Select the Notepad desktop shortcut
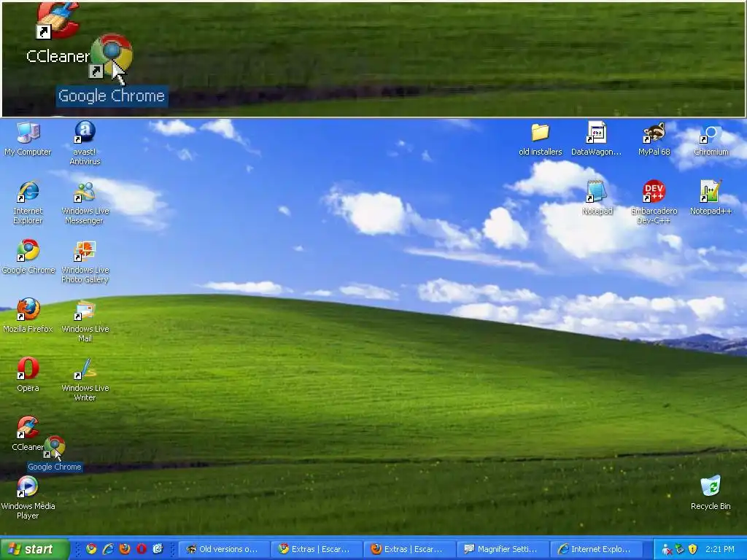 tap(597, 198)
